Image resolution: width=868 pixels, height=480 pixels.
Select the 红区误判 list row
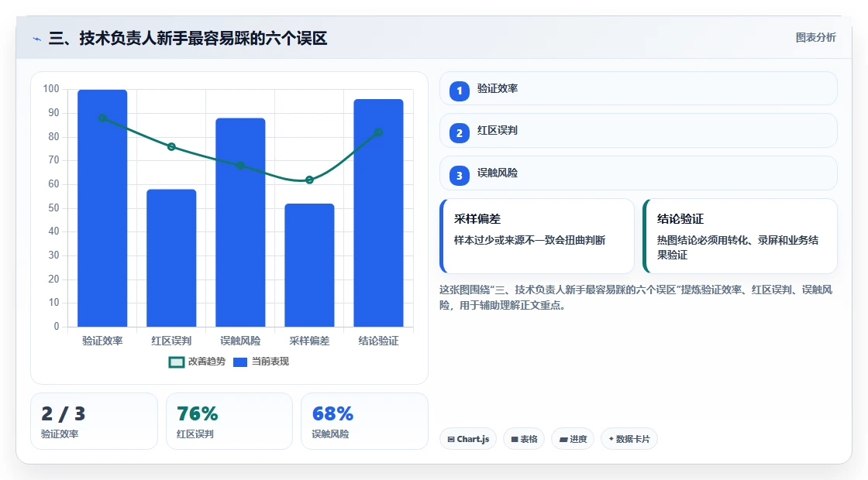pyautogui.click(x=639, y=131)
